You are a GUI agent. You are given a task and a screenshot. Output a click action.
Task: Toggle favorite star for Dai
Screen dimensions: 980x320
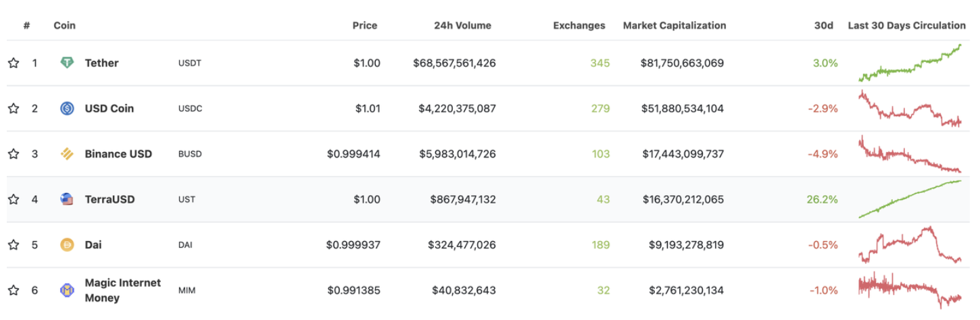click(x=14, y=245)
